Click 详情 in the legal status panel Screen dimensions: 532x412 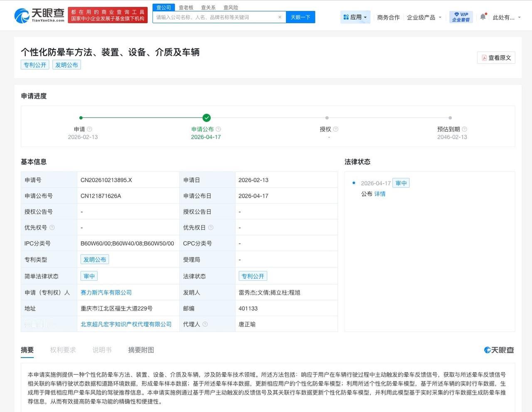(x=380, y=194)
